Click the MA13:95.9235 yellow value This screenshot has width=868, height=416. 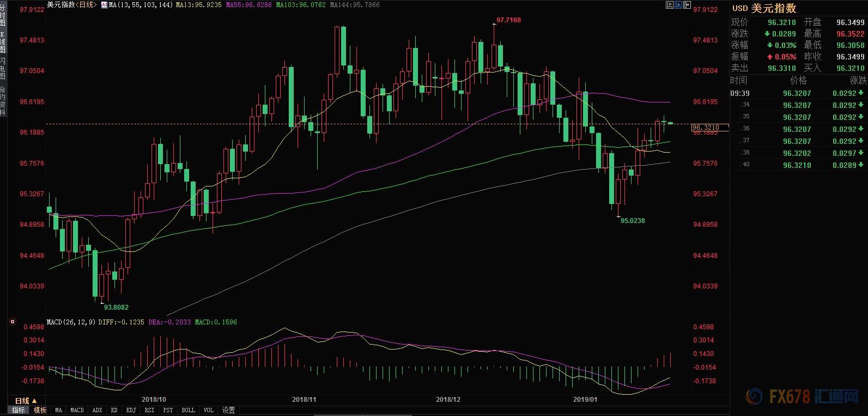[x=198, y=5]
